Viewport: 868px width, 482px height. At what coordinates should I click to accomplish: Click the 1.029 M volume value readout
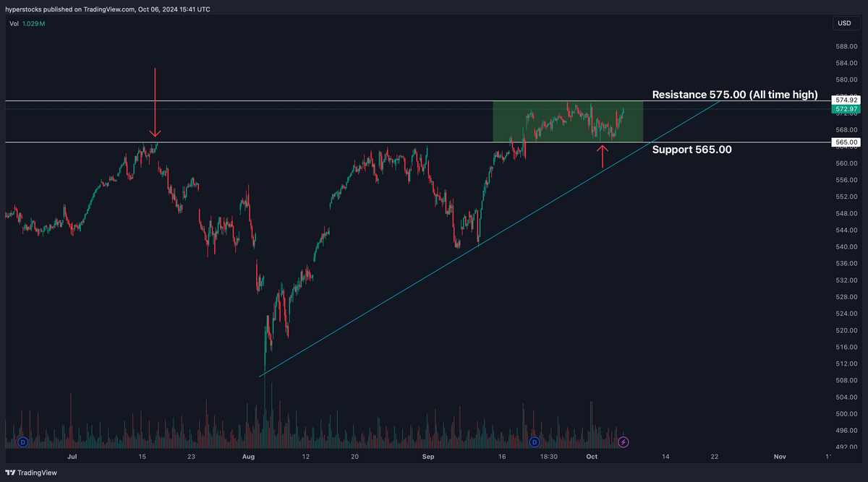(35, 23)
